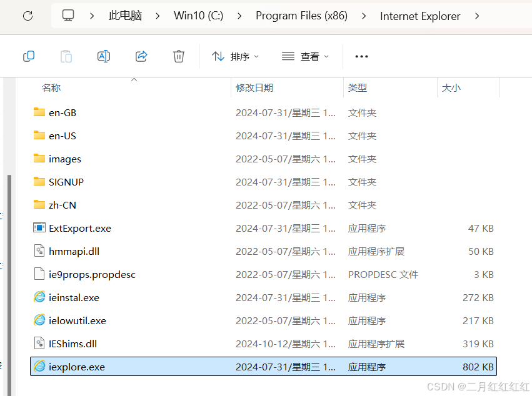Select the zh-CN folder name

(x=63, y=205)
